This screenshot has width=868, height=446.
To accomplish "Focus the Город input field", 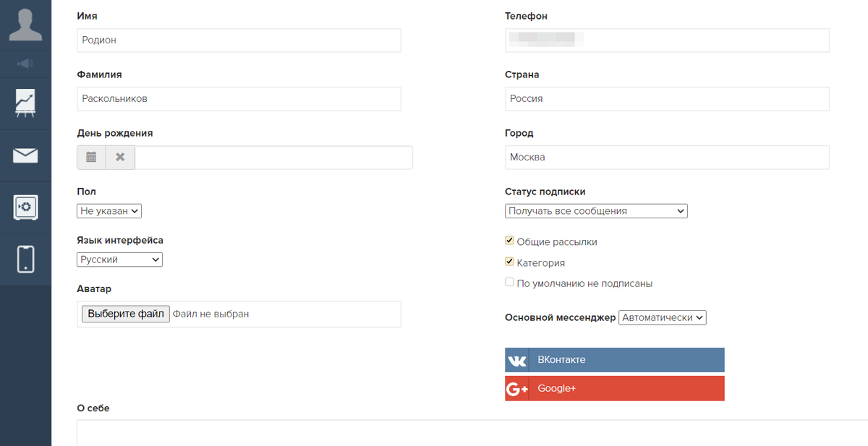I will (667, 158).
